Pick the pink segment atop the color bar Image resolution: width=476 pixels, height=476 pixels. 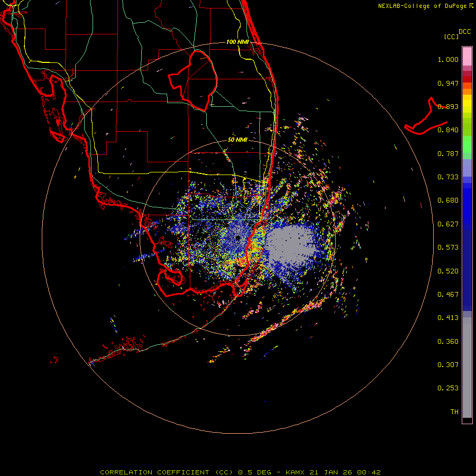pos(467,57)
